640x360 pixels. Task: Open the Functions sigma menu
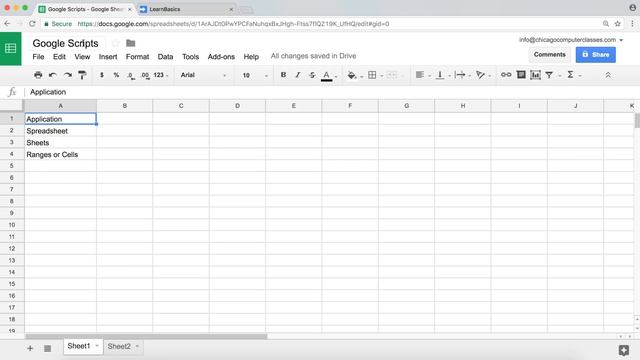click(x=570, y=75)
